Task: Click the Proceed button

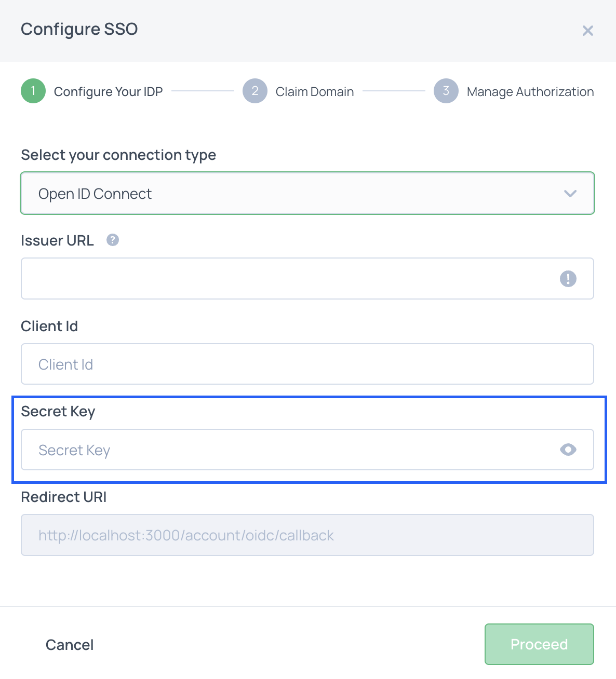Action: [x=539, y=644]
